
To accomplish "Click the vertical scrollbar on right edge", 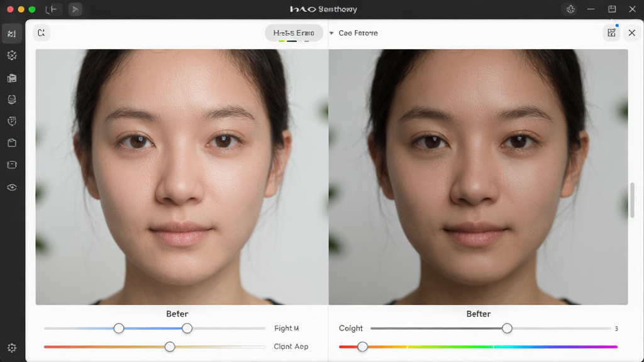I will click(633, 200).
